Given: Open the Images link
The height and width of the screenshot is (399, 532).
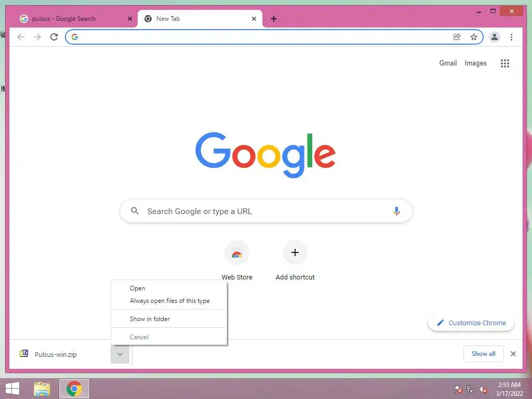Looking at the screenshot, I should point(475,63).
